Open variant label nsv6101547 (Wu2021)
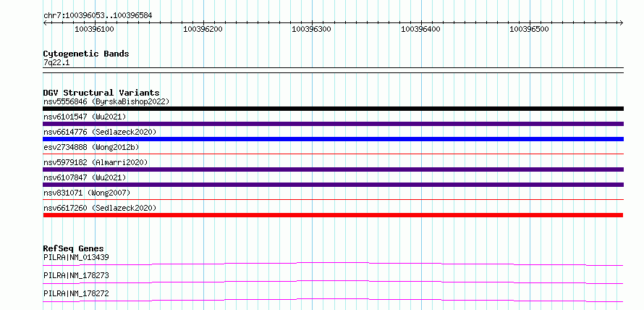The image size is (644, 310). 85,117
